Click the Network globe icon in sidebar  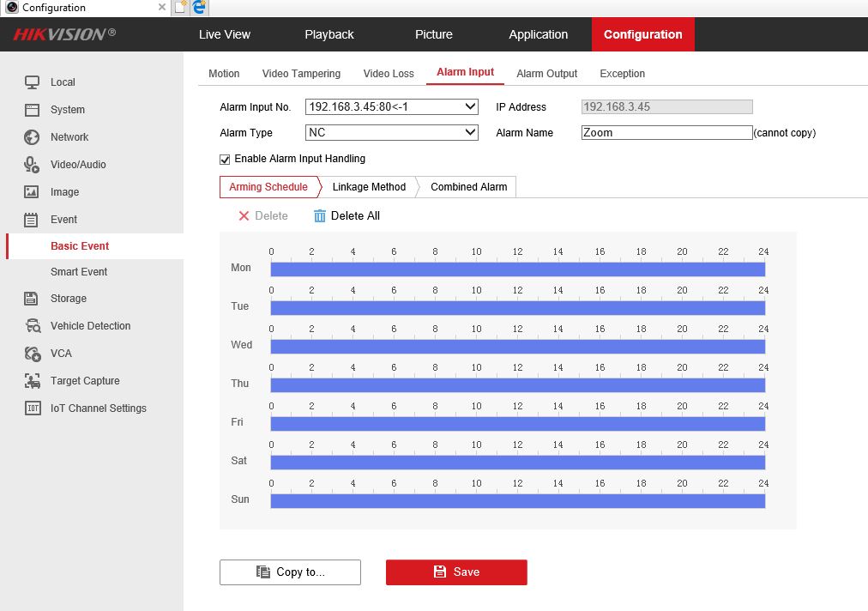[x=32, y=137]
